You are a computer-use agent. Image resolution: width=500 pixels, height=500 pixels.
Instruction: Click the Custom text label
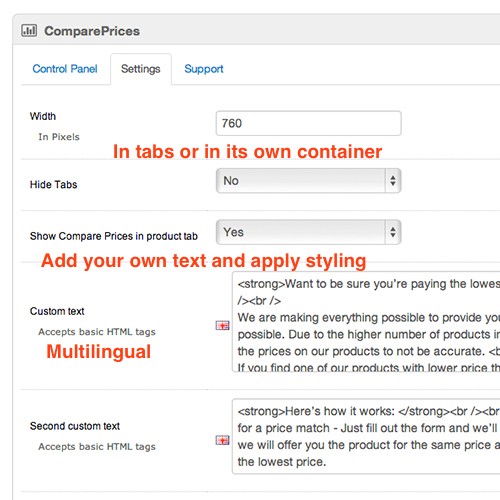(x=57, y=311)
